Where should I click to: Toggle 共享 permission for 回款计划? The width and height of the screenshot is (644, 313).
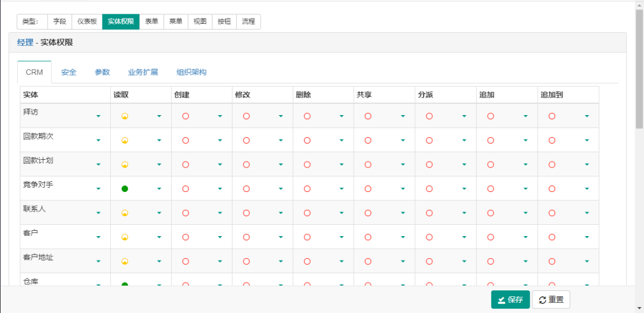368,165
